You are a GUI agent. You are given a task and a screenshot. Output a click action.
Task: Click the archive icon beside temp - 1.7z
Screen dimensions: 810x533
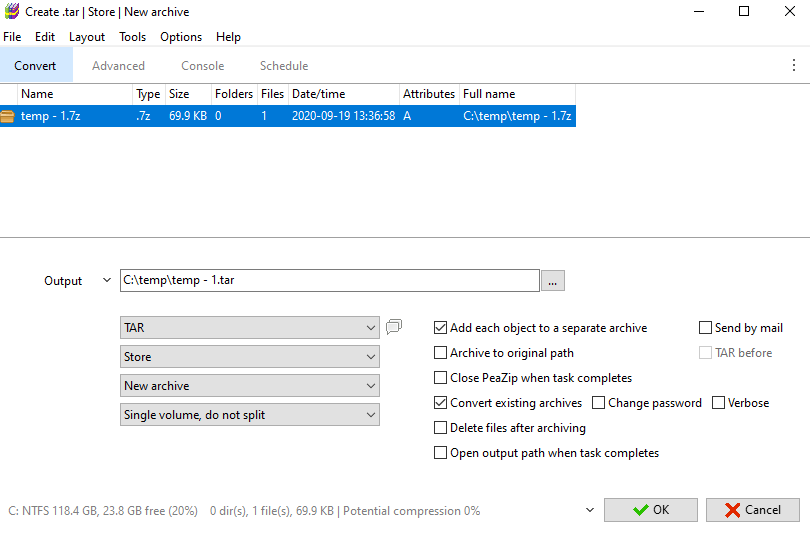[7, 116]
